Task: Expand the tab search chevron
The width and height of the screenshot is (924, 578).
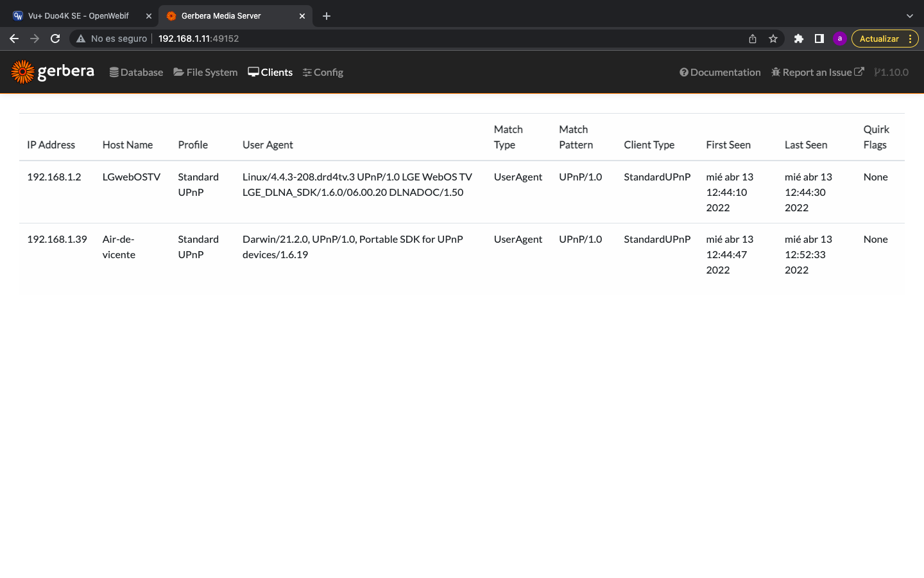Action: click(909, 15)
